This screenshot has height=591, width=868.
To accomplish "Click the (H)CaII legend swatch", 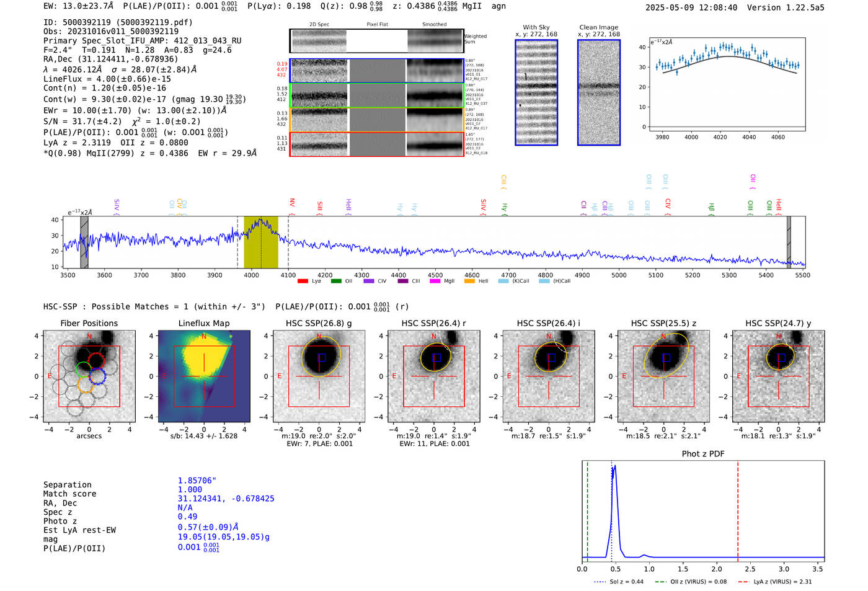I will (x=544, y=281).
